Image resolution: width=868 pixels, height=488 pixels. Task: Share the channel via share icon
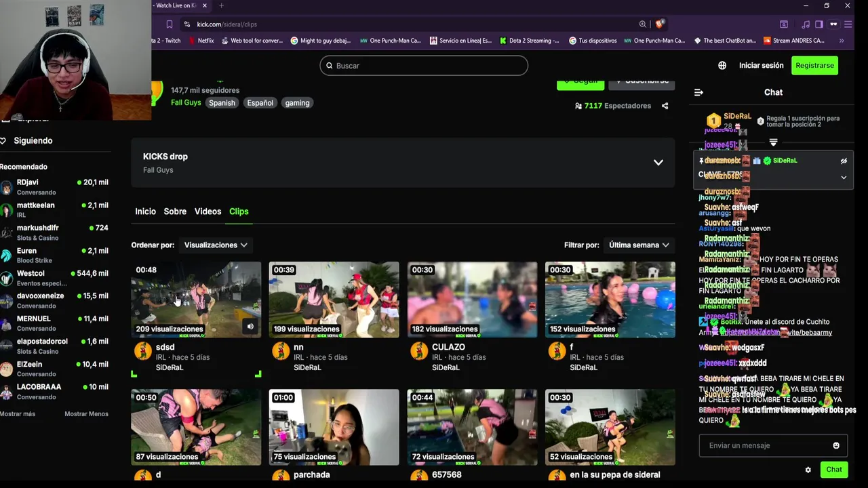(x=665, y=106)
